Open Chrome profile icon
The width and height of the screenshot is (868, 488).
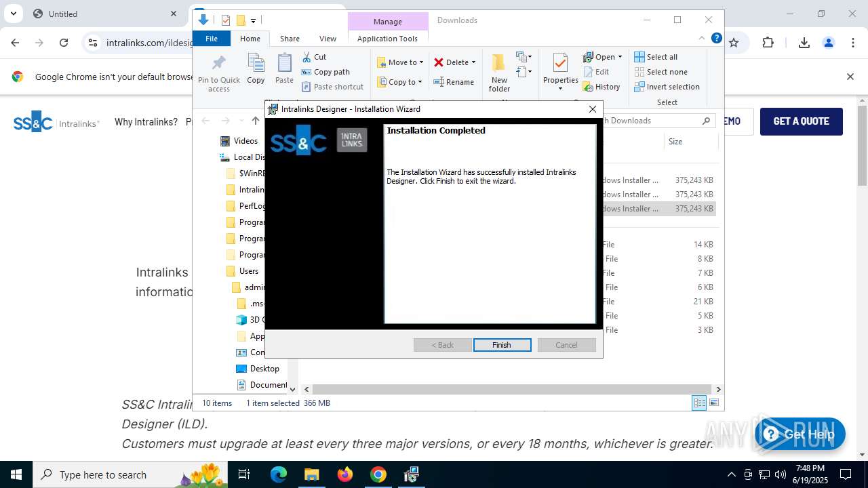[829, 43]
